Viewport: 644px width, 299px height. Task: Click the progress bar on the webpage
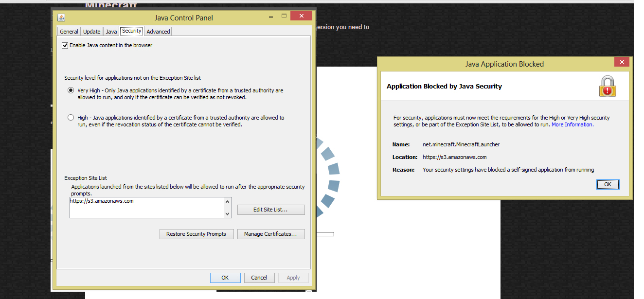(x=325, y=234)
